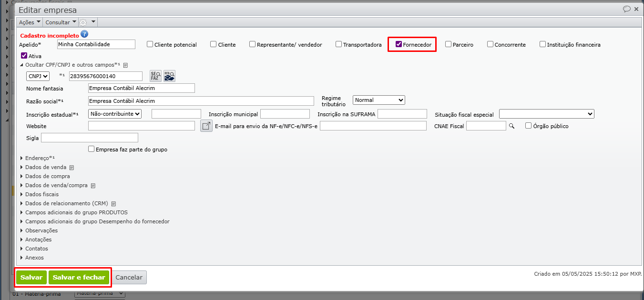
Task: Click the Sigla input field
Action: click(x=90, y=138)
